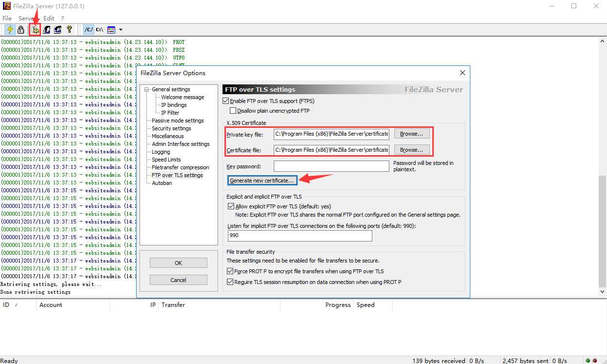Click log scrollbar up arrow

pyautogui.click(x=603, y=41)
